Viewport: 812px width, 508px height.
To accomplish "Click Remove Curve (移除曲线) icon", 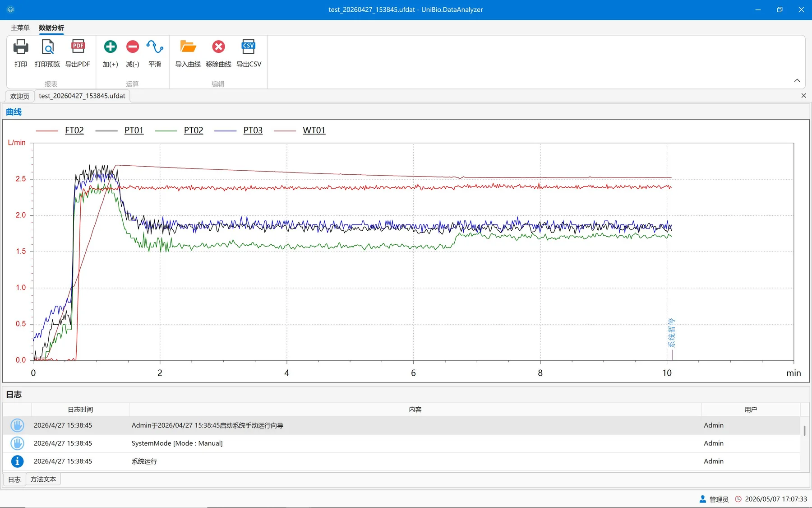I will click(218, 47).
